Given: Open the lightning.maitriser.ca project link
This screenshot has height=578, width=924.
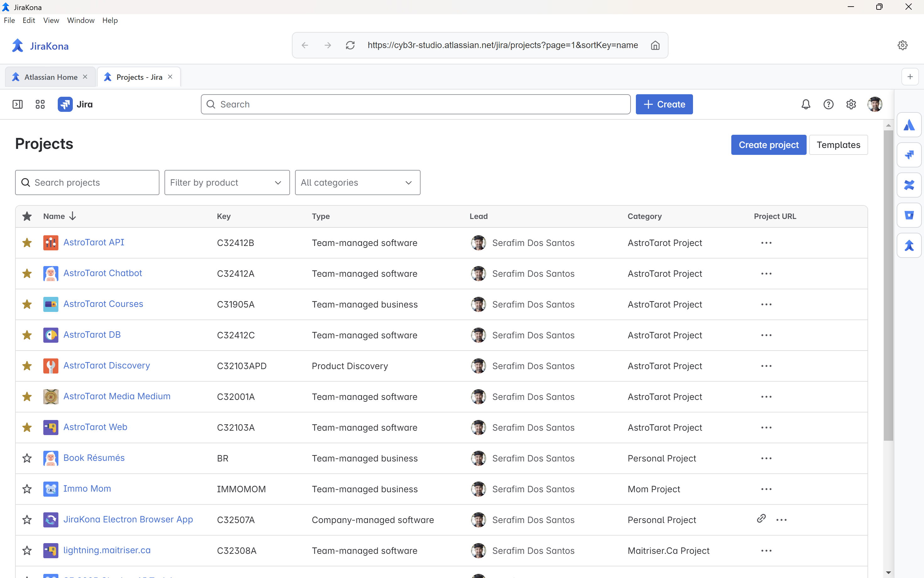Looking at the screenshot, I should [107, 550].
